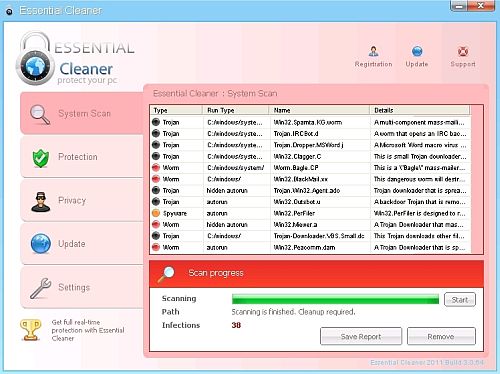This screenshot has width=500, height=374.
Task: Click red worm icon beside Worm.Bagle.CP
Action: (x=156, y=167)
